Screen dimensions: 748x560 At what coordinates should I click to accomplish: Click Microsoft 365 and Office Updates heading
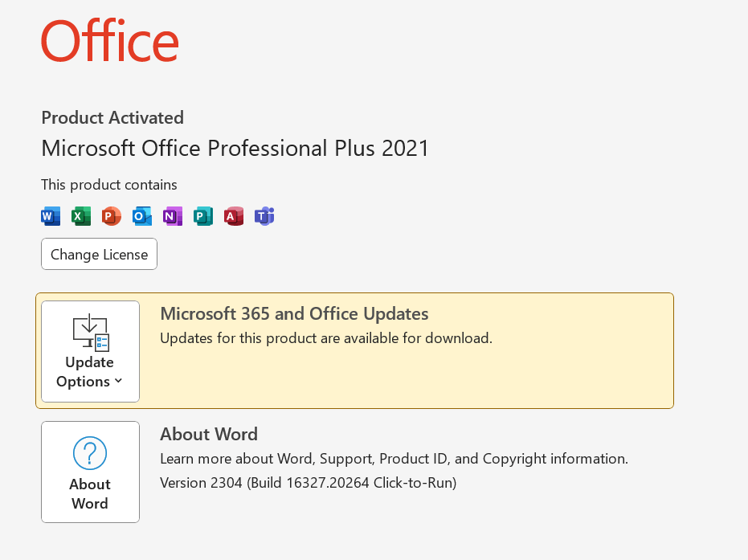coord(294,313)
